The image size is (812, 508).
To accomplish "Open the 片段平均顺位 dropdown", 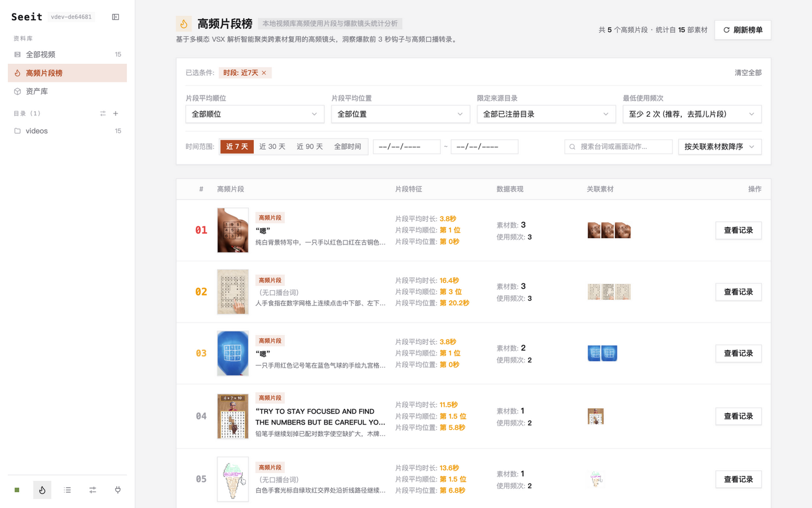I will pyautogui.click(x=255, y=114).
